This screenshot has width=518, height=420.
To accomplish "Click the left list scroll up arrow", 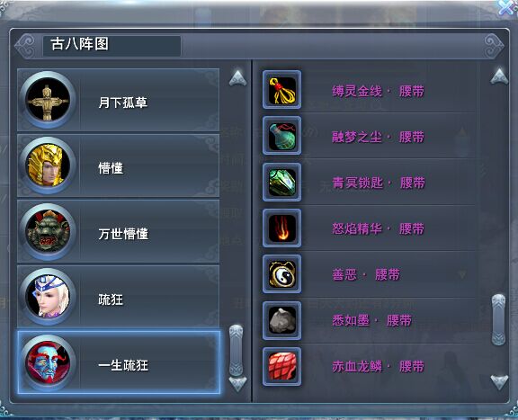I will (237, 78).
